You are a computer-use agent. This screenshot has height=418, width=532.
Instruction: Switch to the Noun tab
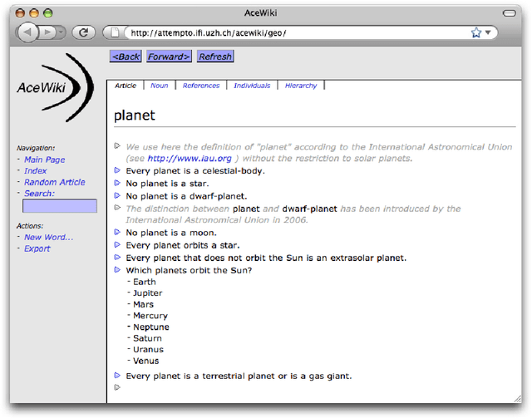pyautogui.click(x=159, y=86)
